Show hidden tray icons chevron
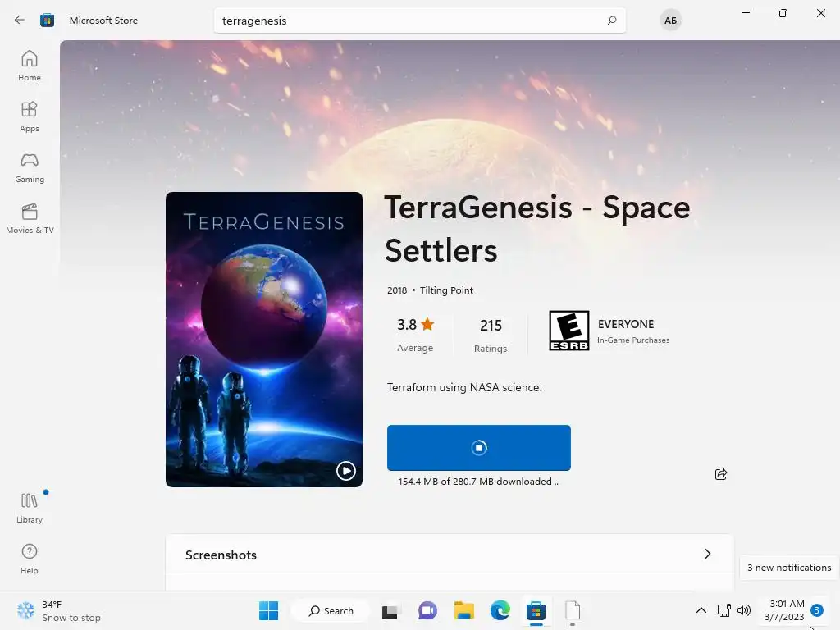Viewport: 840px width, 630px height. 701,610
